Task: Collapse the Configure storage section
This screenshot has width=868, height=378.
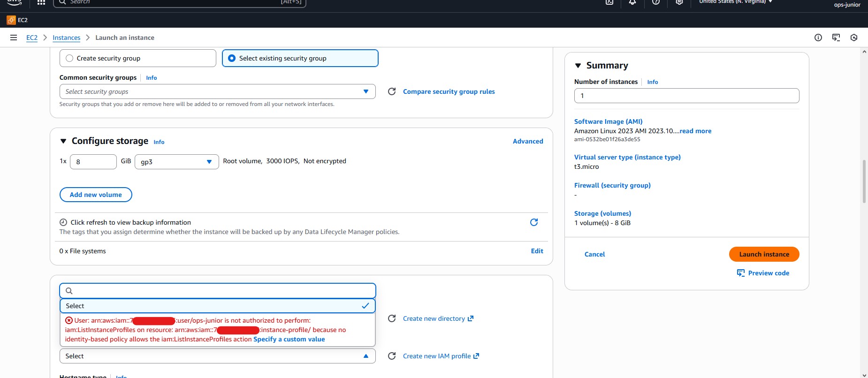Action: pyautogui.click(x=63, y=141)
